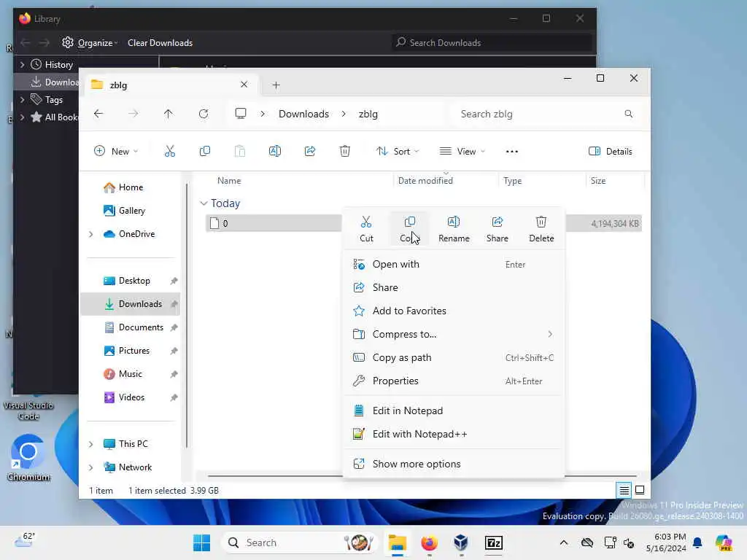This screenshot has width=747, height=560.
Task: Click Clear Downloads in Library window
Action: pyautogui.click(x=160, y=43)
